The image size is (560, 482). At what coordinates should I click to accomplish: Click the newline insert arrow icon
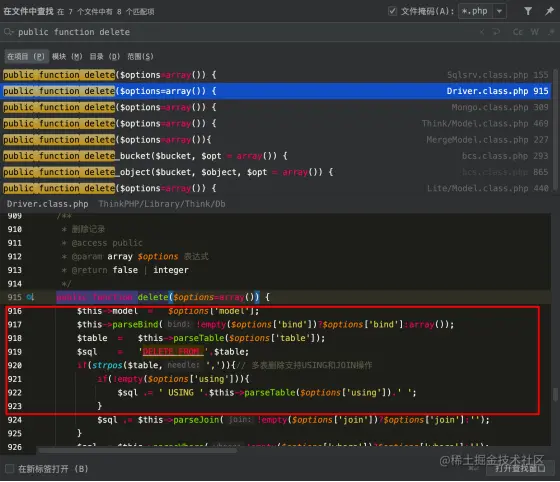coord(496,32)
